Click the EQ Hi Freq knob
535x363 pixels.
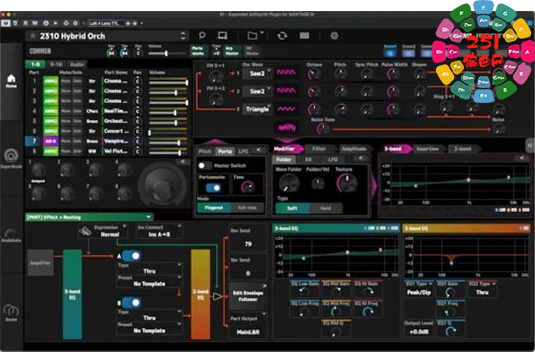click(367, 310)
